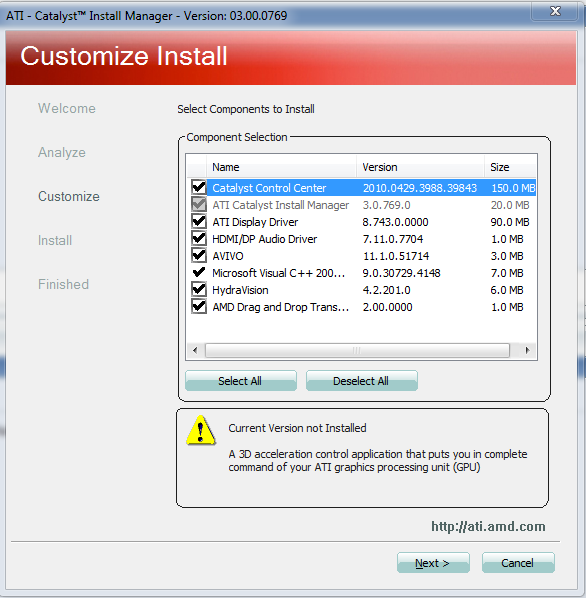Open the ati.amd.com link
Image resolution: width=586 pixels, height=598 pixels.
[488, 527]
